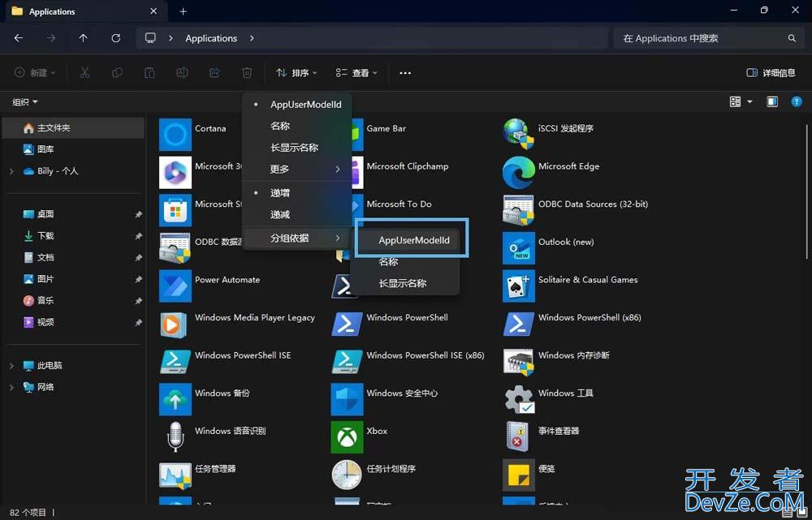Click the Cut scissors toolbar icon
Image resolution: width=812 pixels, height=520 pixels.
(84, 73)
